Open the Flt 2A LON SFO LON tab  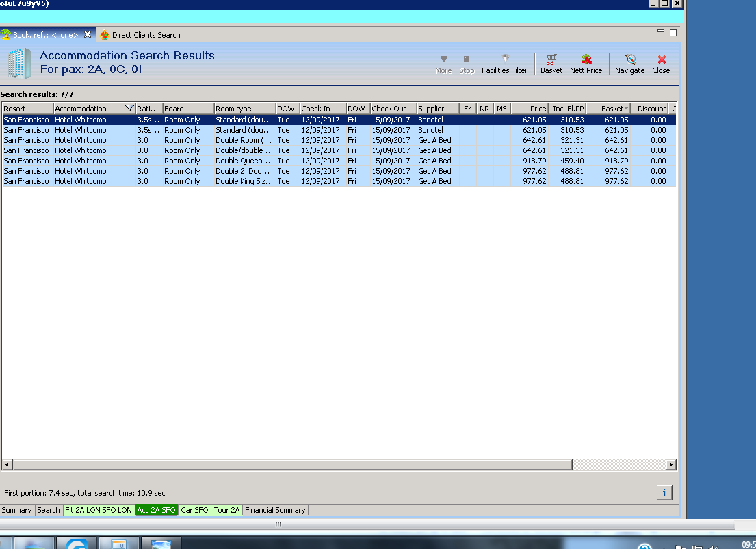[99, 510]
